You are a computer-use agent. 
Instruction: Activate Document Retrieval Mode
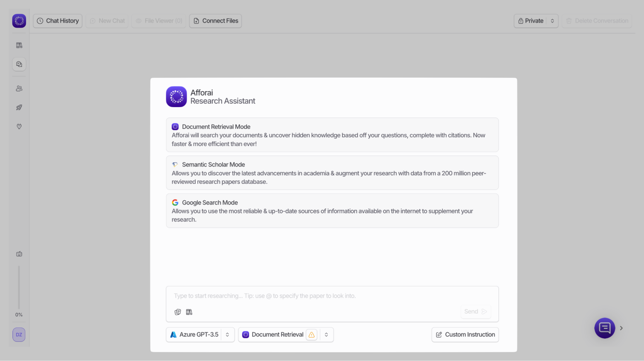pos(332,135)
